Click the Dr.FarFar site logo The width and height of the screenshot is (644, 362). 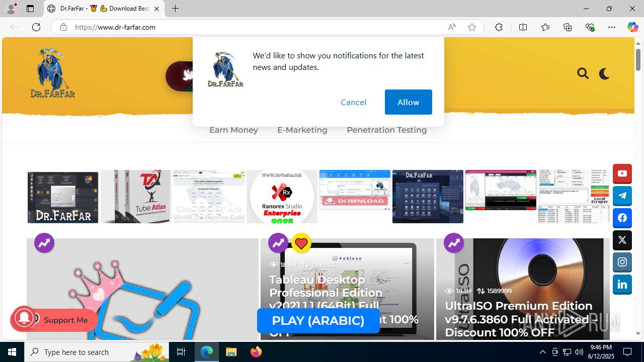point(52,73)
